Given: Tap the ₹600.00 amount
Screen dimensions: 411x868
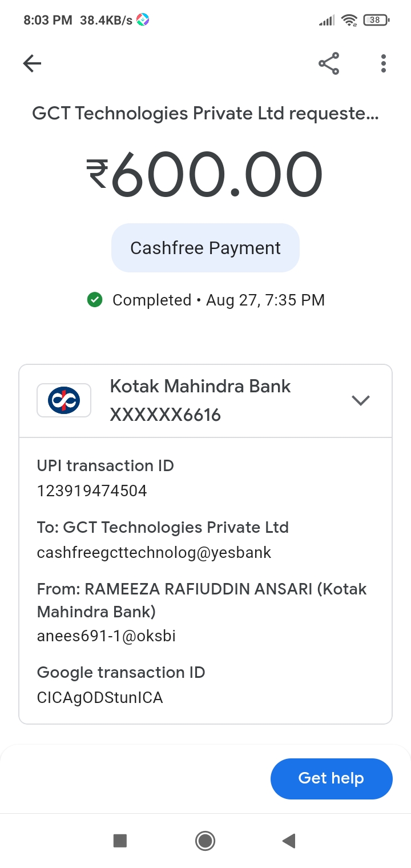Looking at the screenshot, I should point(205,174).
